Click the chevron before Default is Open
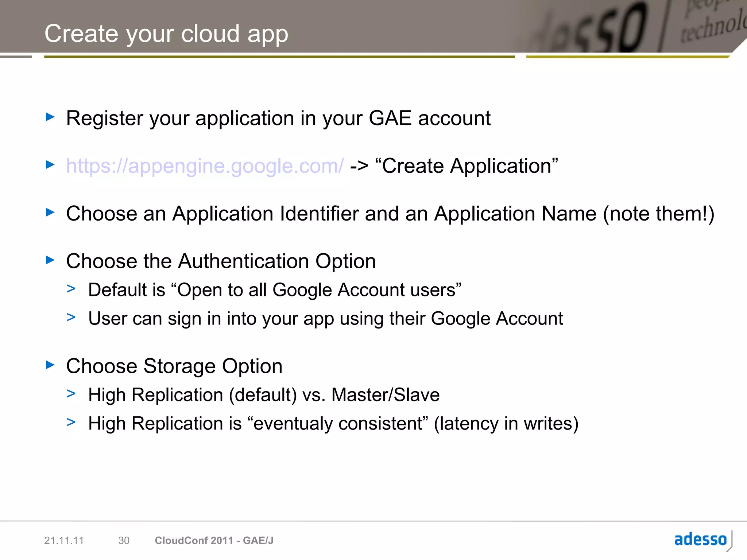Screen dimensions: 747x560 click(x=71, y=289)
